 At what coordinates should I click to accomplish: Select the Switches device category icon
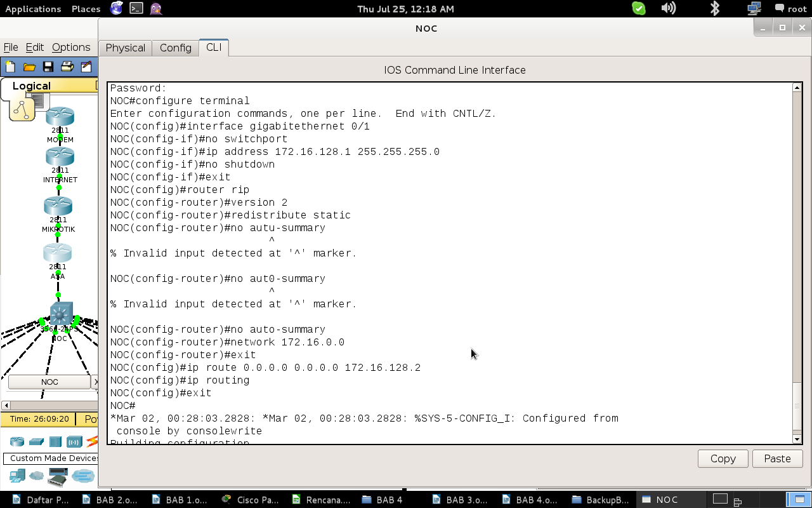tap(37, 441)
